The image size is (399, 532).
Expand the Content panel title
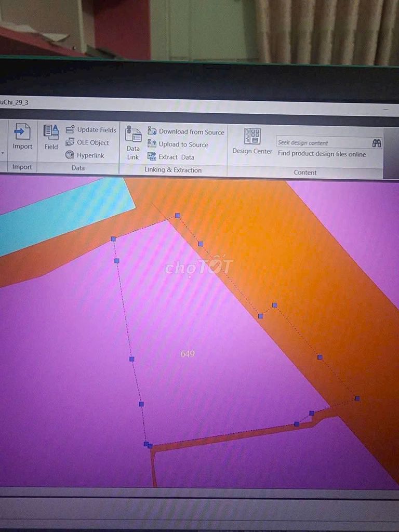tap(305, 172)
